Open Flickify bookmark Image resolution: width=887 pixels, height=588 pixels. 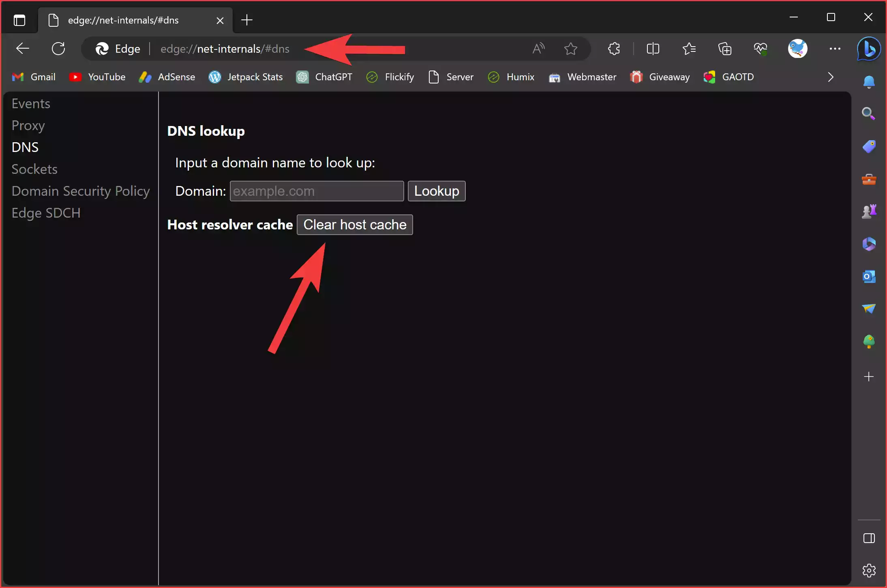390,77
